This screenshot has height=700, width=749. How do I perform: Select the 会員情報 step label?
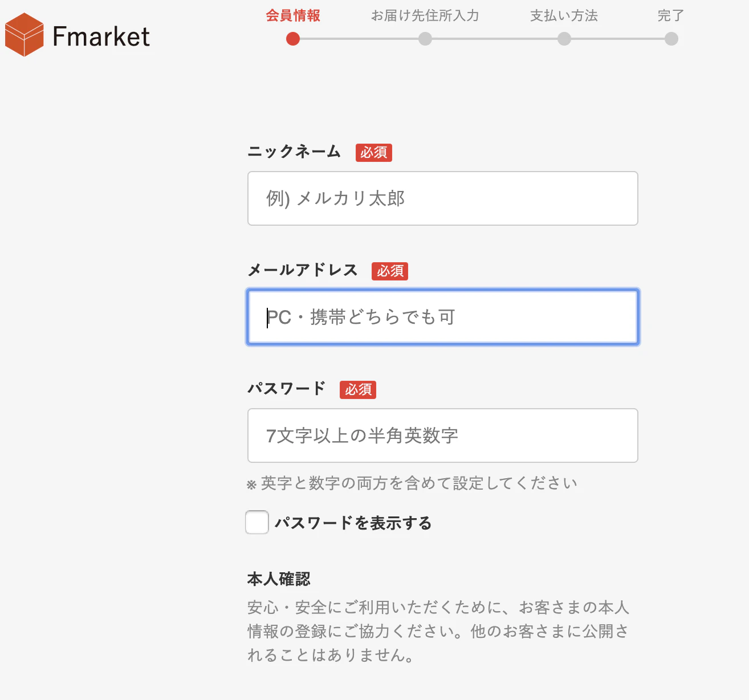point(292,17)
